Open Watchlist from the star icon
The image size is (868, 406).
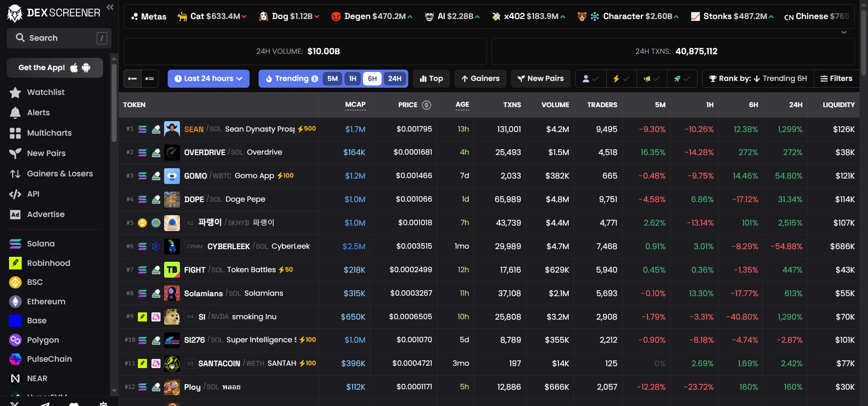15,92
